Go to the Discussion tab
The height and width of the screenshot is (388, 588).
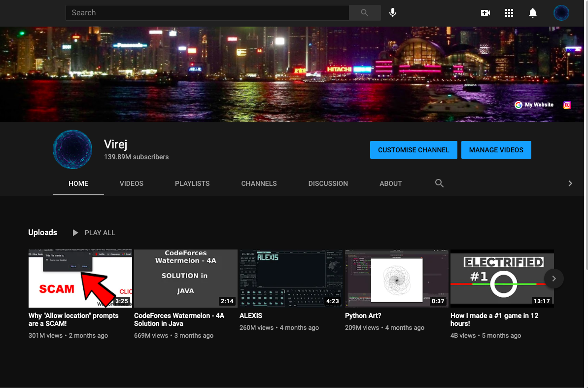pyautogui.click(x=328, y=183)
